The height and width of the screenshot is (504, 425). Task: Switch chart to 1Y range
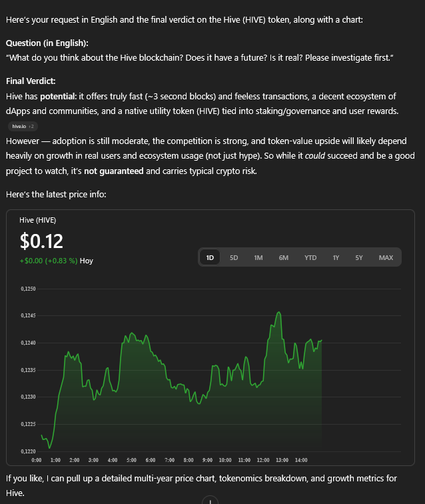pyautogui.click(x=336, y=257)
